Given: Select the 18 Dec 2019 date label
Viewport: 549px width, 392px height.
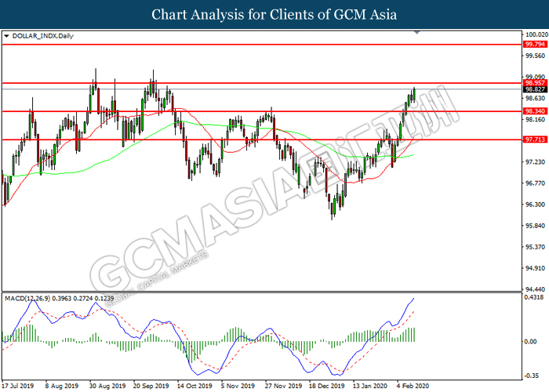Looking at the screenshot, I should 327,386.
